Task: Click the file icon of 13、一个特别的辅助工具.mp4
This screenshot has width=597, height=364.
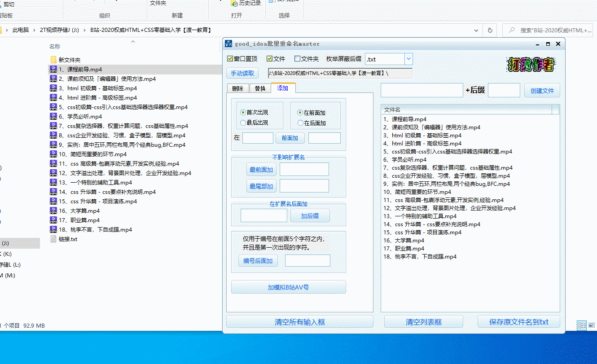Action: [x=53, y=182]
